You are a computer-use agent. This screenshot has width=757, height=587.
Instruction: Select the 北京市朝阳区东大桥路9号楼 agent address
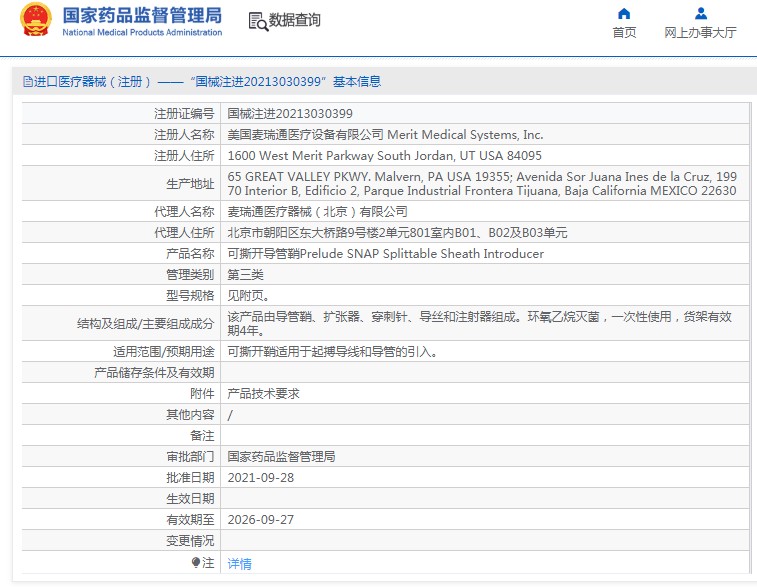click(397, 233)
